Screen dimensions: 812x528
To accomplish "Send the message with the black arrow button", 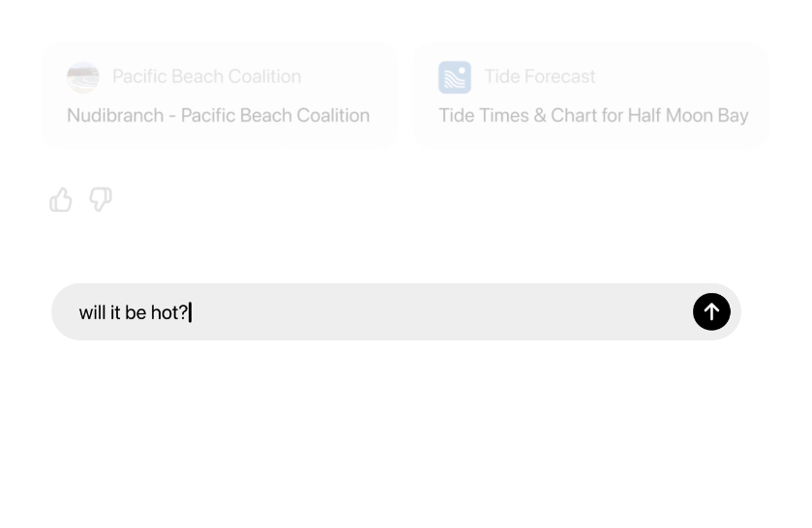I will [x=711, y=311].
